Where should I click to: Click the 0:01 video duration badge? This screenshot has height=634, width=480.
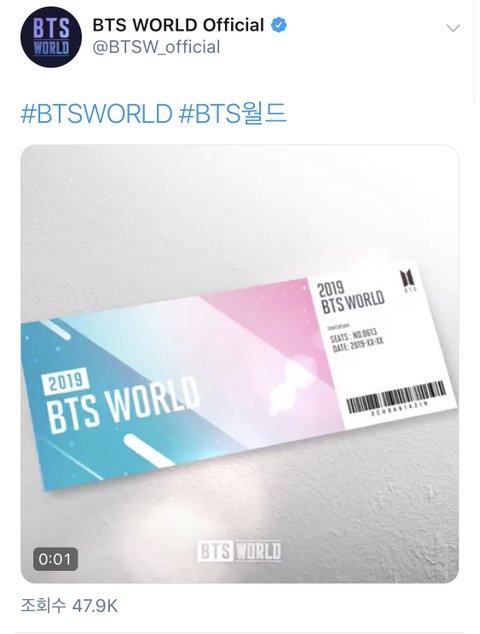click(x=55, y=559)
